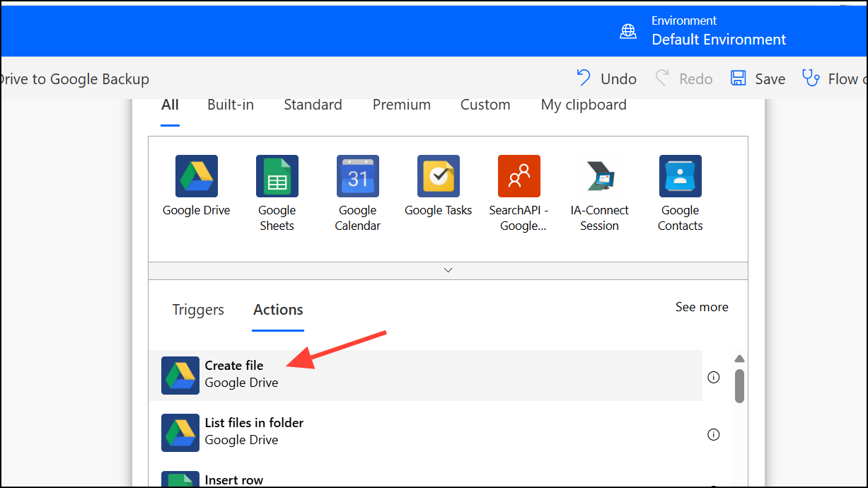Choose the Google Calendar connector icon
868x488 pixels.
pyautogui.click(x=358, y=176)
